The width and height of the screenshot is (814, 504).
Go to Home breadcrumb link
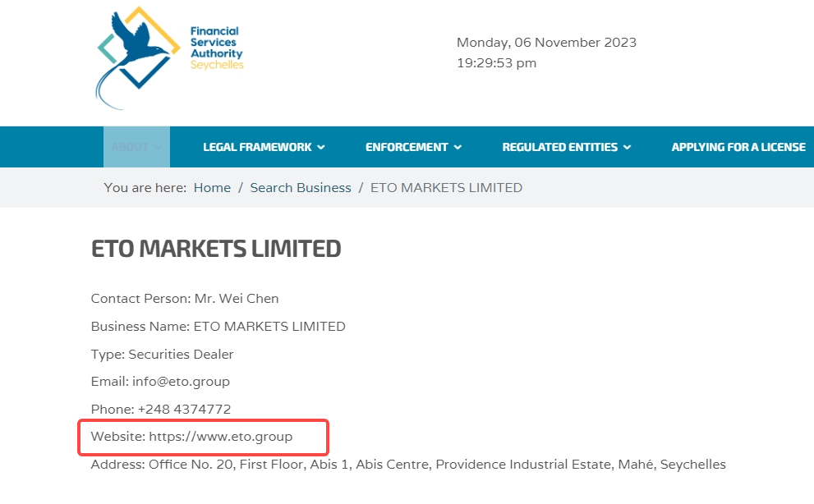coord(212,187)
